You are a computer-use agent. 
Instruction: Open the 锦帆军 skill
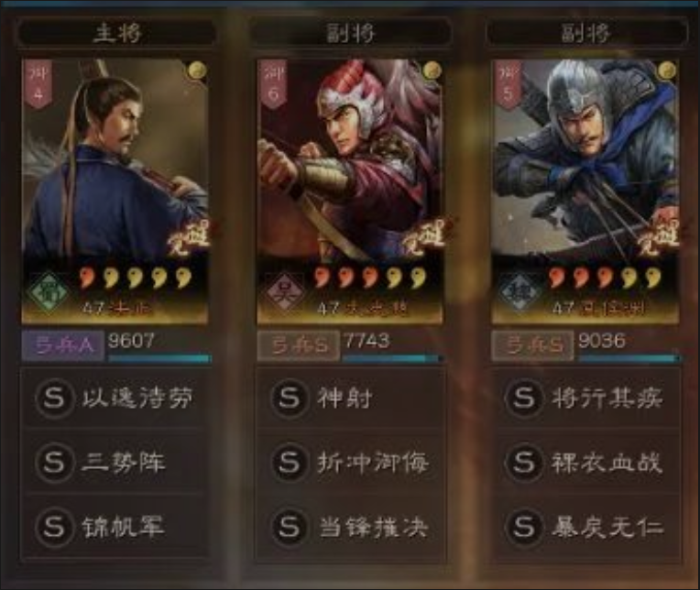[x=115, y=527]
